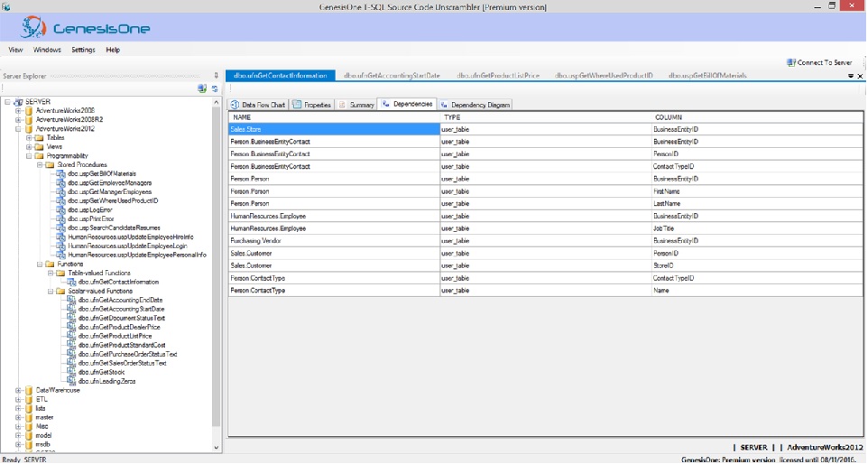This screenshot has width=868, height=464.
Task: Switch to the Properties tab
Action: coord(311,105)
